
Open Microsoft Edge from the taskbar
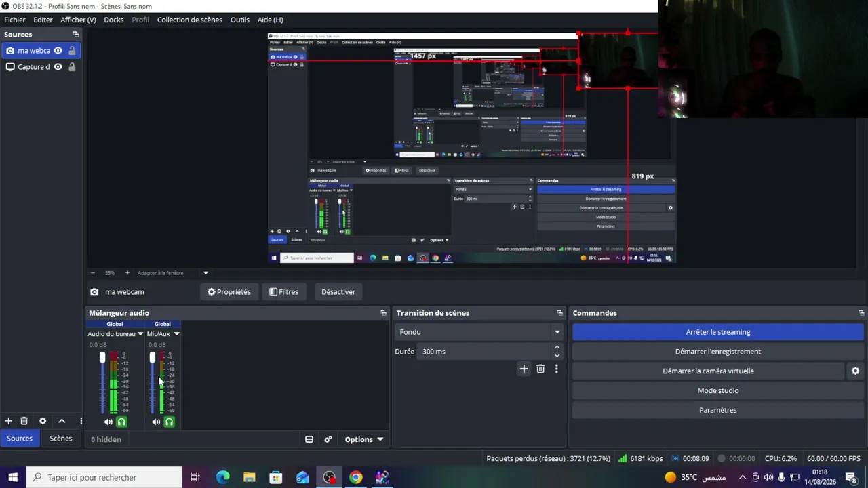point(222,477)
